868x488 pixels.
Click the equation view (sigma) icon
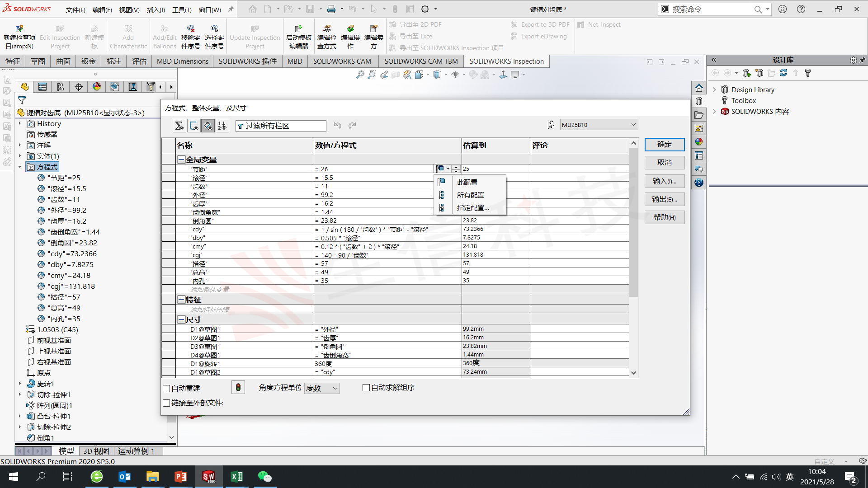coord(179,126)
